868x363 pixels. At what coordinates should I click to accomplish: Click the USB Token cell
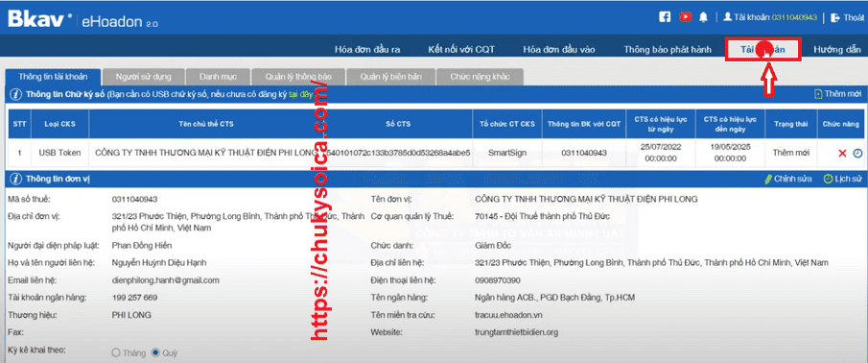coord(59,153)
